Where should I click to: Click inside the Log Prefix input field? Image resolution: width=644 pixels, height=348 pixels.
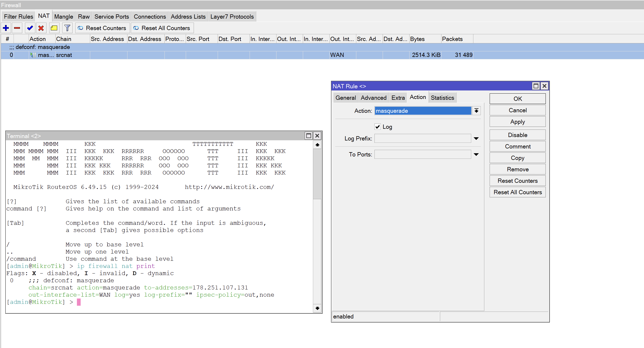tap(423, 138)
